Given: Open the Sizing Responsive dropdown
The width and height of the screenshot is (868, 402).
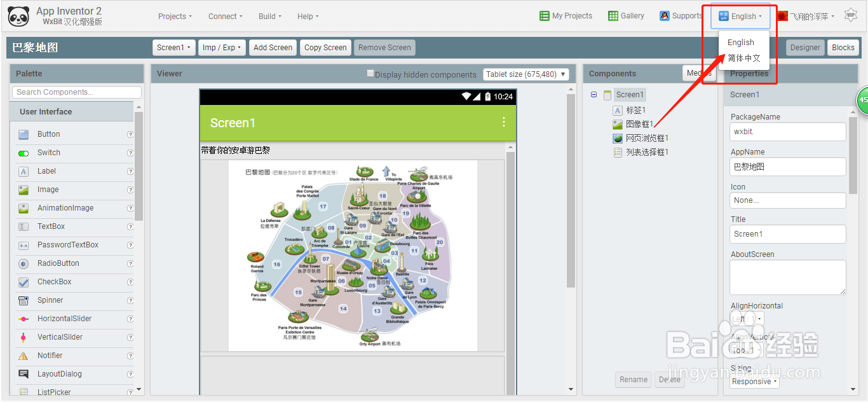Looking at the screenshot, I should point(755,382).
